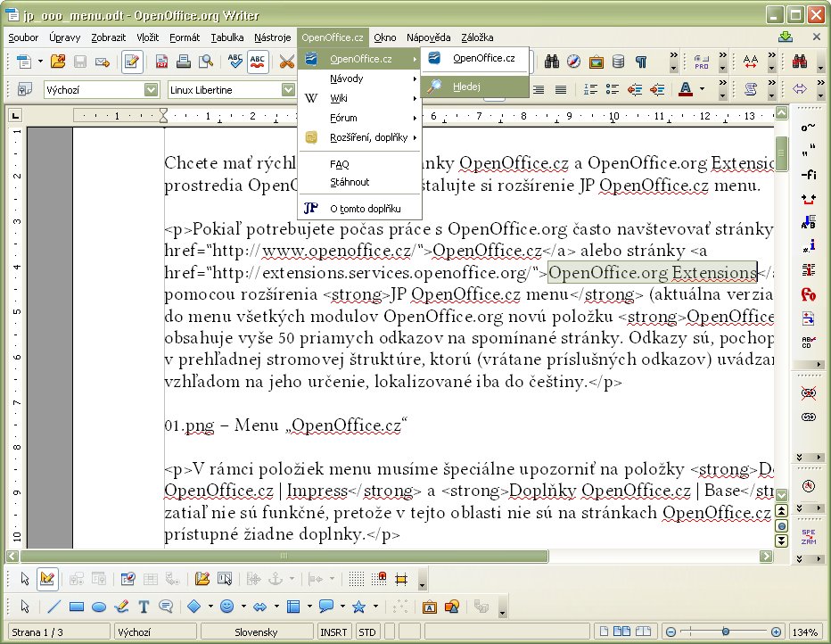Toggle Numbering On/Off icon
The image size is (831, 644).
pos(590,89)
